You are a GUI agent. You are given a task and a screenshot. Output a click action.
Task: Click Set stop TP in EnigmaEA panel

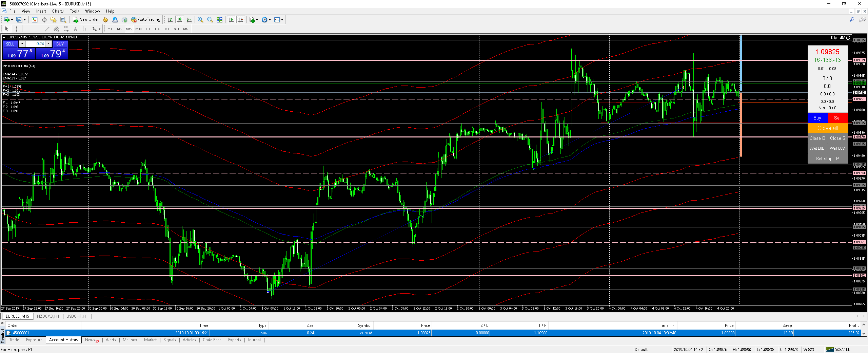828,159
